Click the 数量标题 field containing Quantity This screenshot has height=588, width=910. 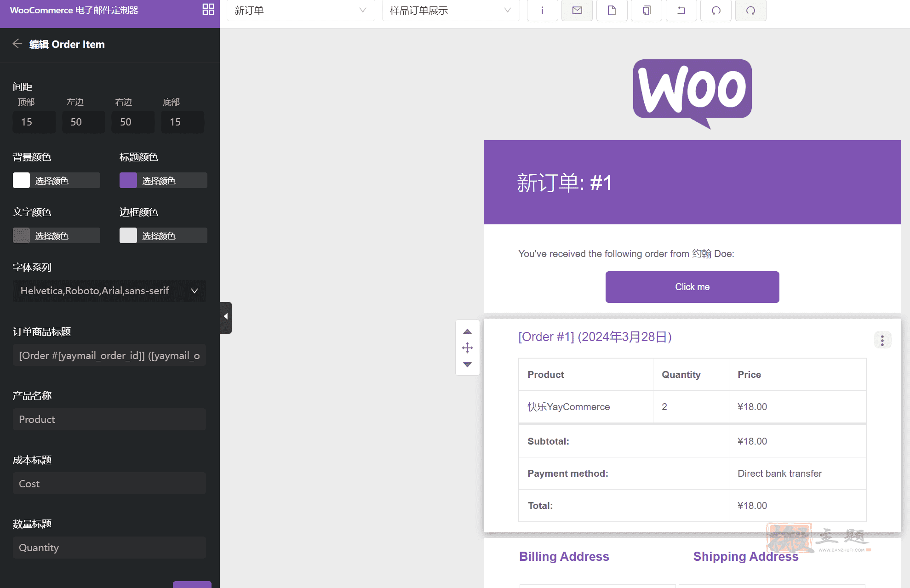click(109, 548)
